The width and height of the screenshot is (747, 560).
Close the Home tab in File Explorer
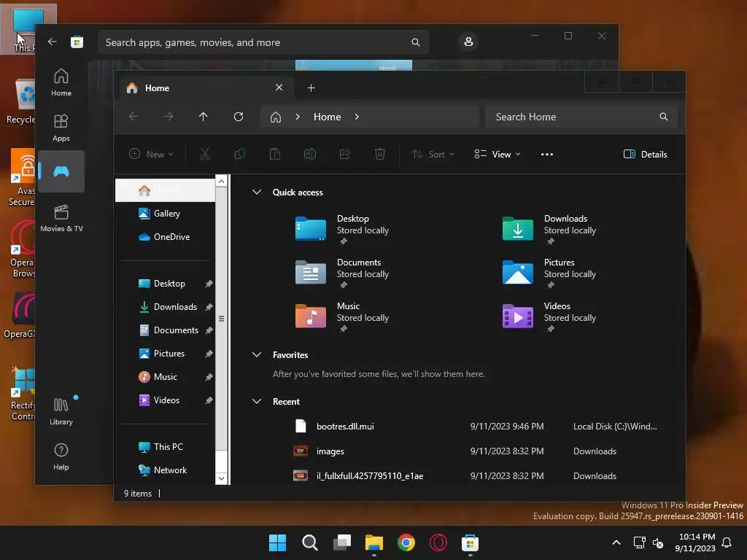pos(279,87)
